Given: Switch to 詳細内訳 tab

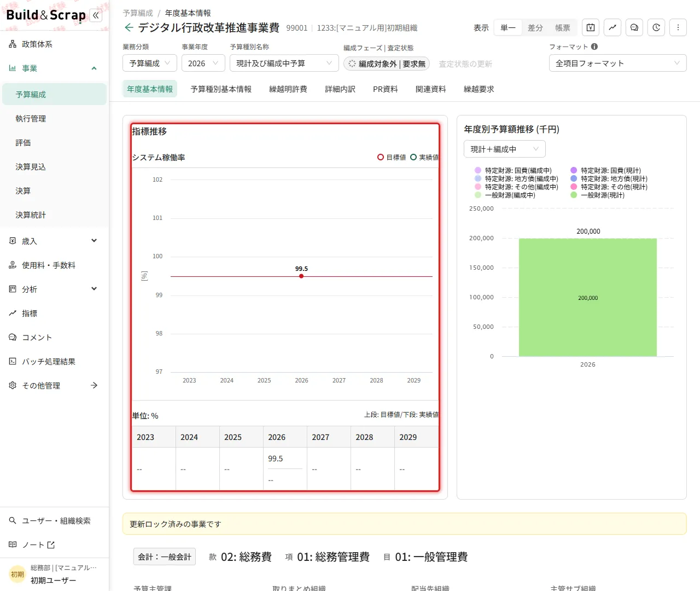Looking at the screenshot, I should [x=340, y=89].
